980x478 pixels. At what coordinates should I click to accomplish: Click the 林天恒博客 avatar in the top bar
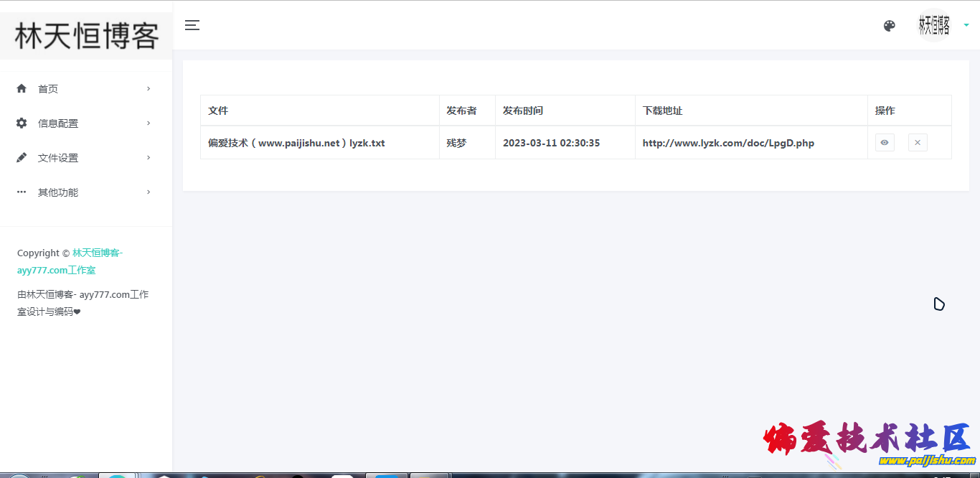pos(934,26)
